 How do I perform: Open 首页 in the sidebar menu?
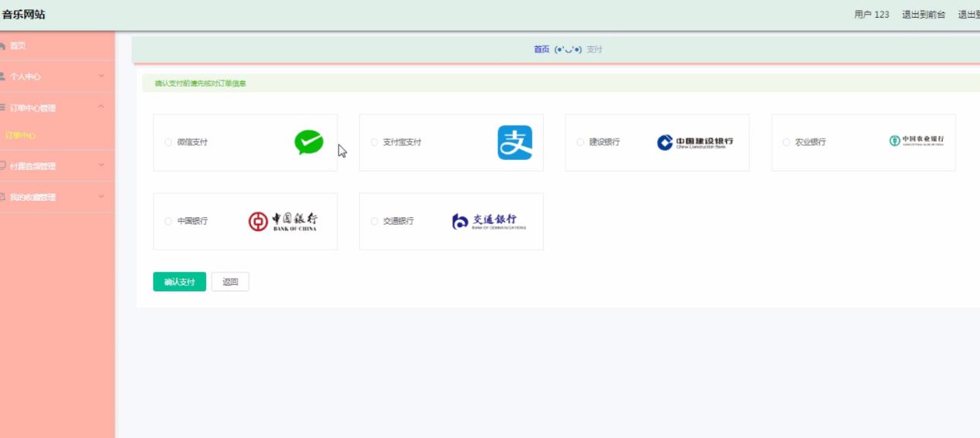(57, 46)
